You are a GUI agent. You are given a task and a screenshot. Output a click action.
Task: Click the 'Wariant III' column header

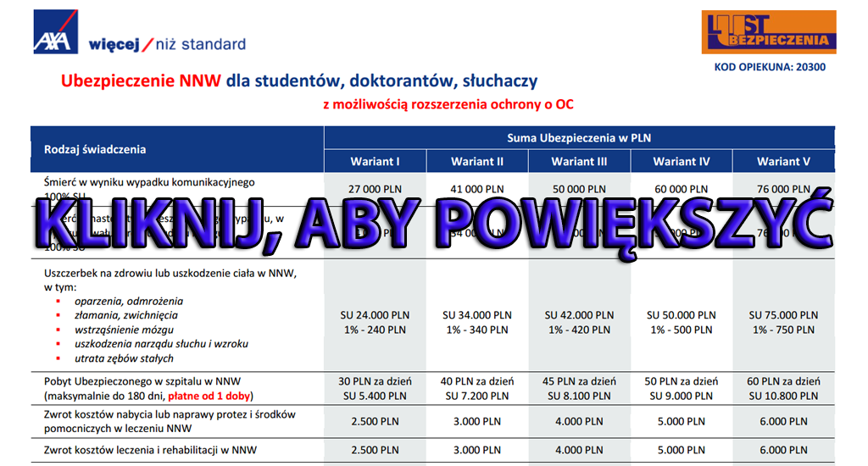click(x=579, y=162)
